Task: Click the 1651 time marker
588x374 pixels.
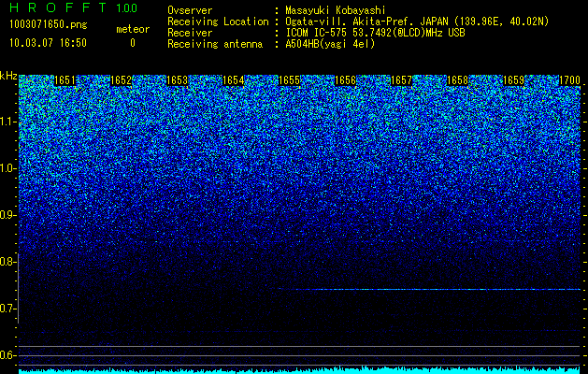Action: pos(65,80)
